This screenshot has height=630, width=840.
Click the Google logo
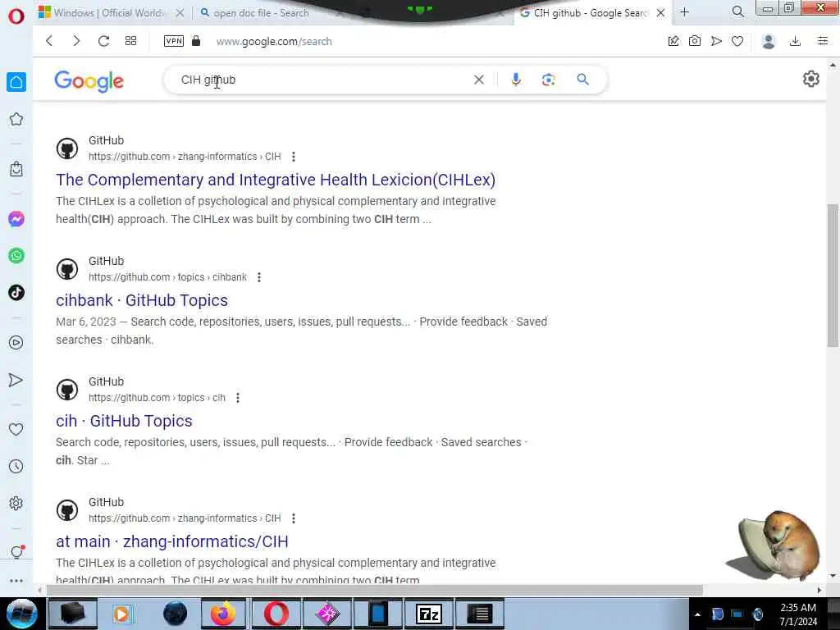[89, 81]
